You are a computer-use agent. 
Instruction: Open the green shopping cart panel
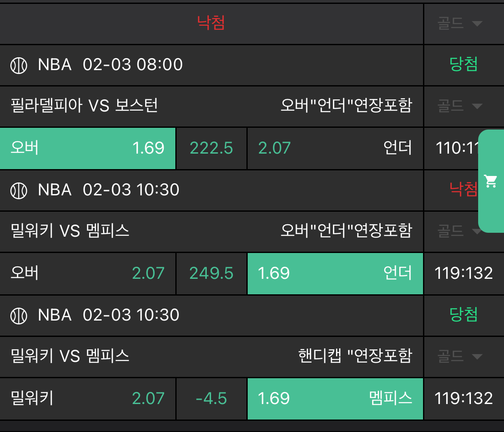491,181
